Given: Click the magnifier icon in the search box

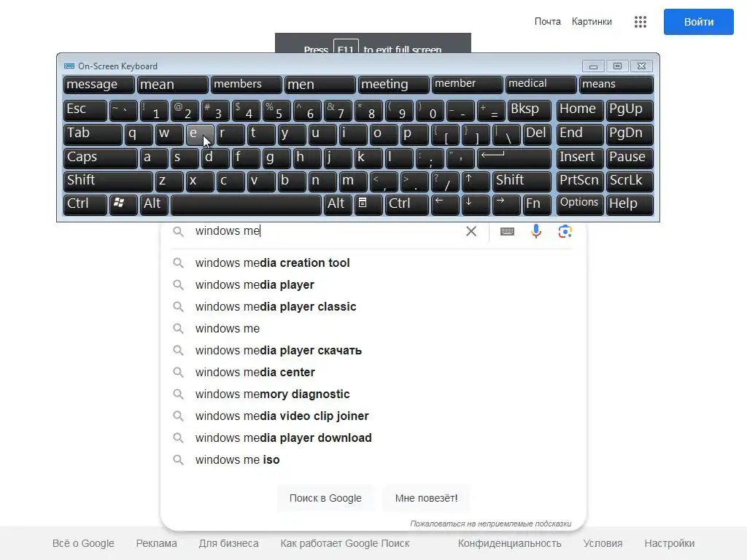Looking at the screenshot, I should (178, 231).
